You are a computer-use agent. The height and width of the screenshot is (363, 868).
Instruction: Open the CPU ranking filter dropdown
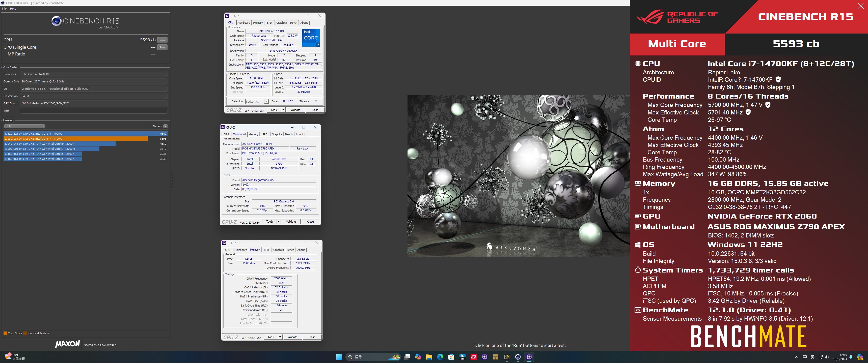click(24, 126)
